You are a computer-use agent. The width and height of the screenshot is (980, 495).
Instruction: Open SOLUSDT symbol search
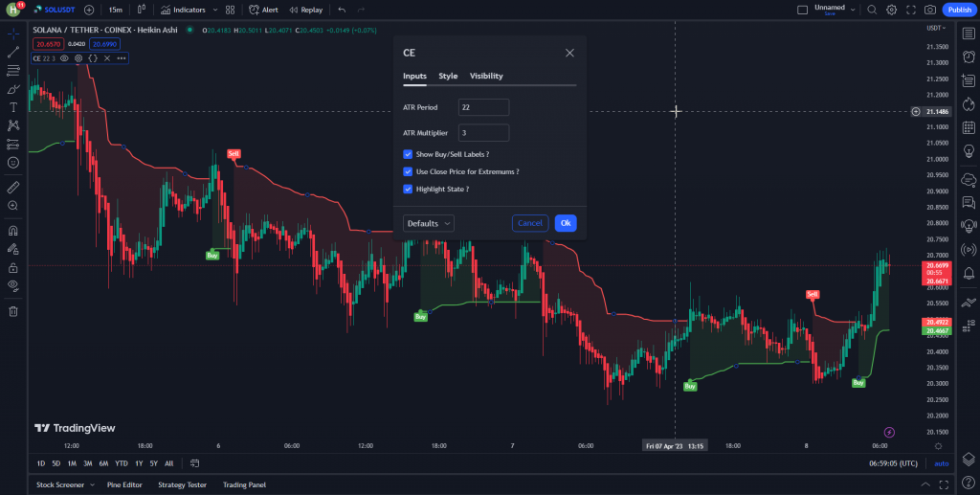pos(55,10)
